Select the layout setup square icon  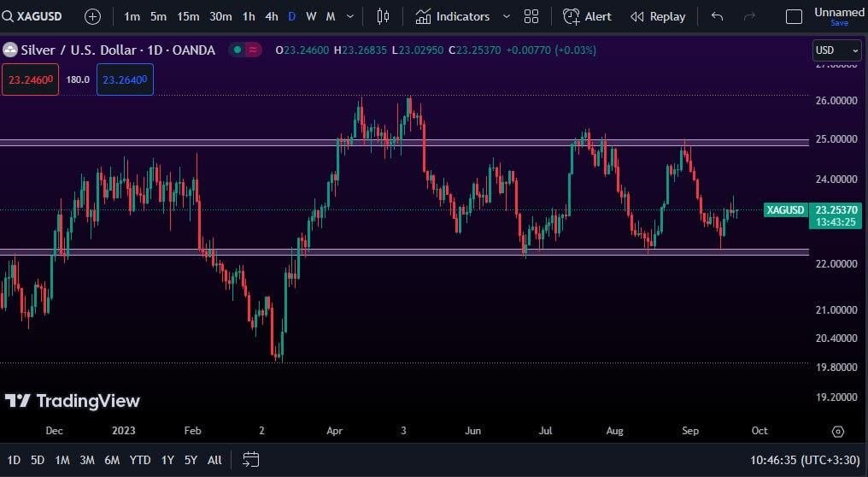pos(794,16)
